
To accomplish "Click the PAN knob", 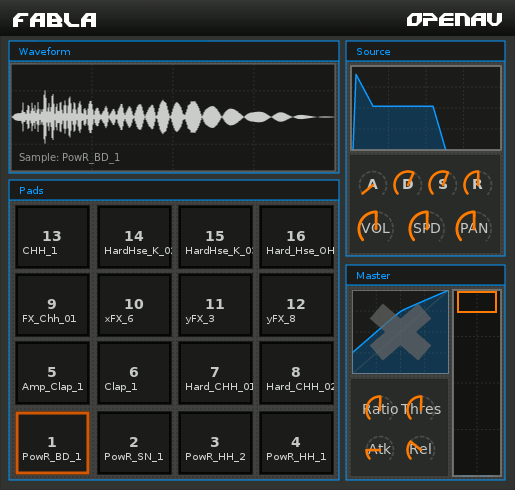I will pos(474,228).
